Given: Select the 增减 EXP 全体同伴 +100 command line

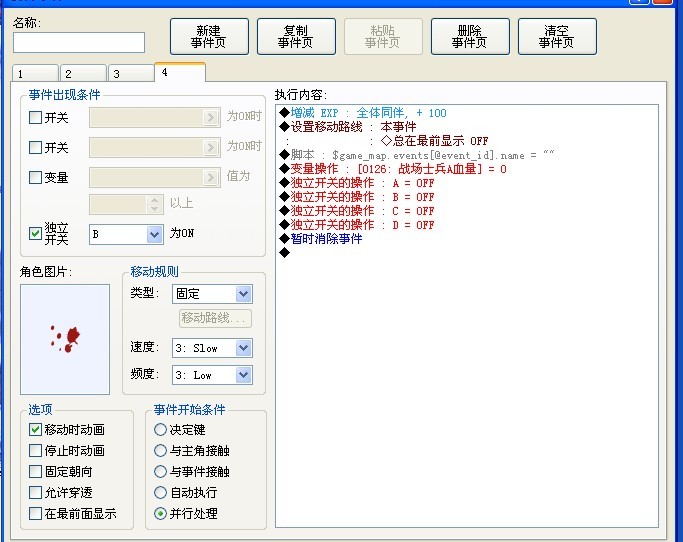Looking at the screenshot, I should pyautogui.click(x=363, y=113).
